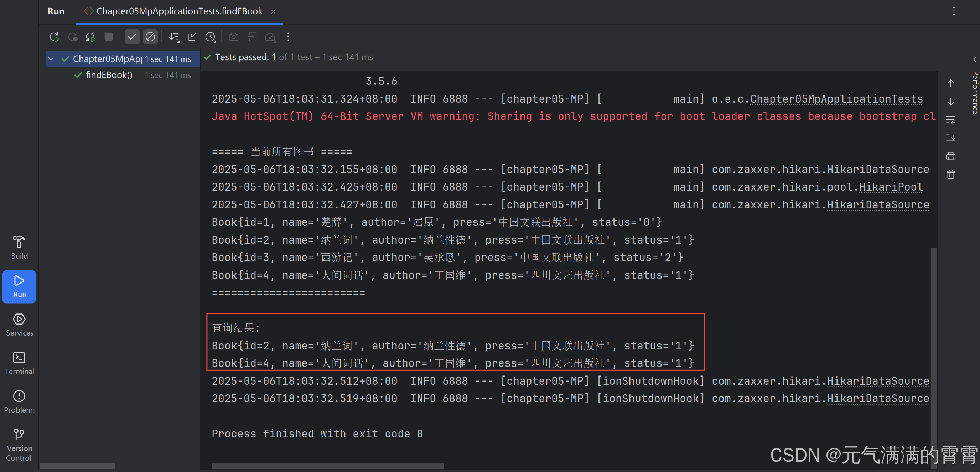Screen dimensions: 980x472
Task: Open the Chapter05MpApplicationTests class link
Action: [x=836, y=99]
